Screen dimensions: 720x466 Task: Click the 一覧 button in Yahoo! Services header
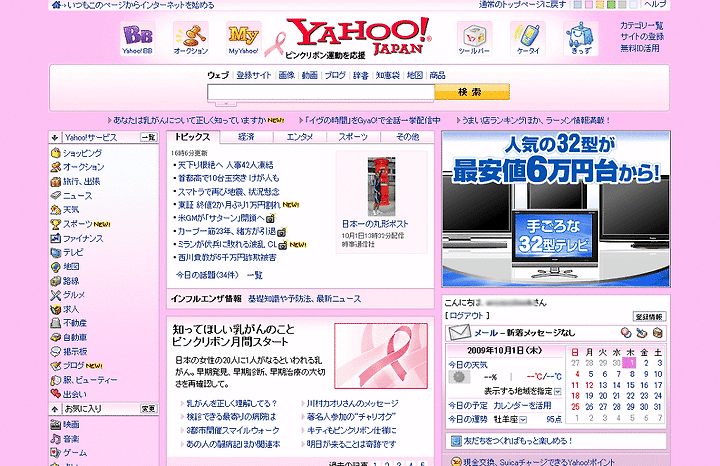[148, 137]
